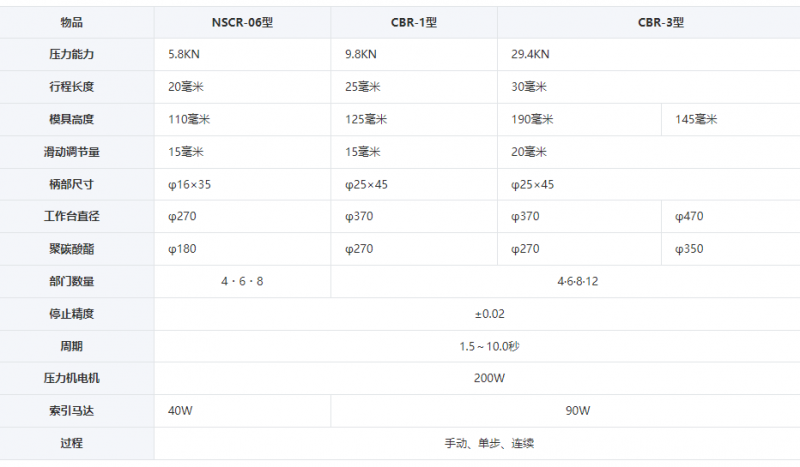This screenshot has height=467, width=800.
Task: Select the 145毫米 cell
Action: pyautogui.click(x=731, y=119)
